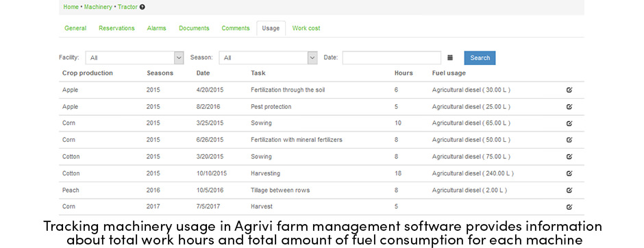Click the date 10/5/2016
The width and height of the screenshot is (644, 248).
tap(210, 190)
